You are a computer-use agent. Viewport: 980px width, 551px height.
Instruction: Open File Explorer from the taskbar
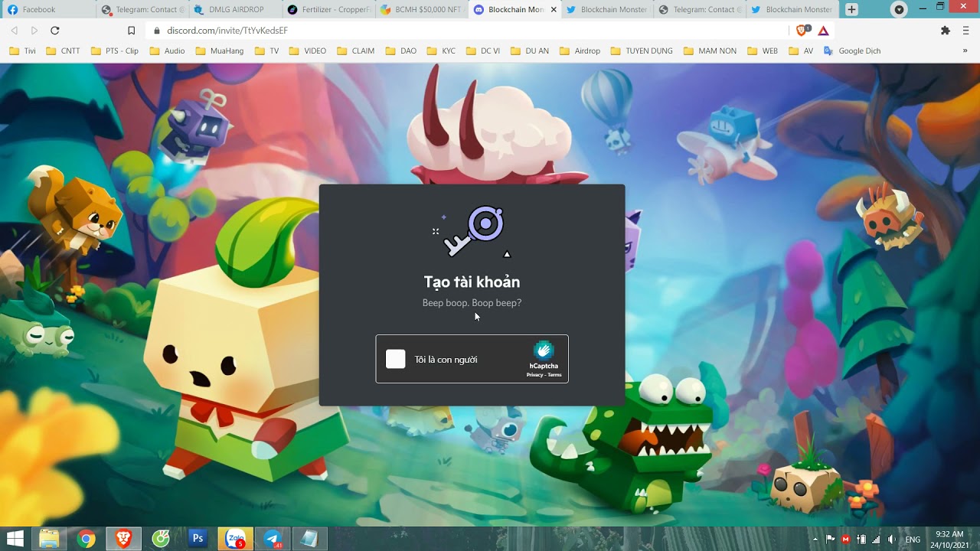(49, 539)
